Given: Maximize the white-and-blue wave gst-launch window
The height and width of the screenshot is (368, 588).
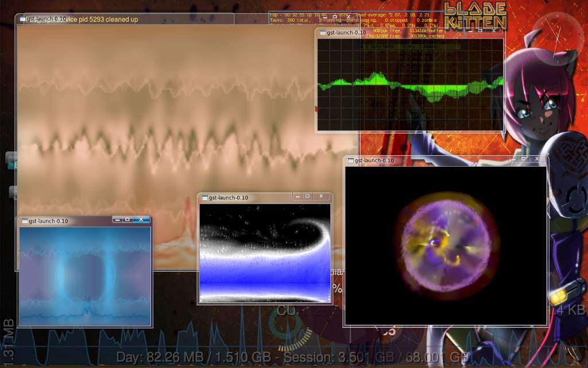Looking at the screenshot, I should pos(308,196).
